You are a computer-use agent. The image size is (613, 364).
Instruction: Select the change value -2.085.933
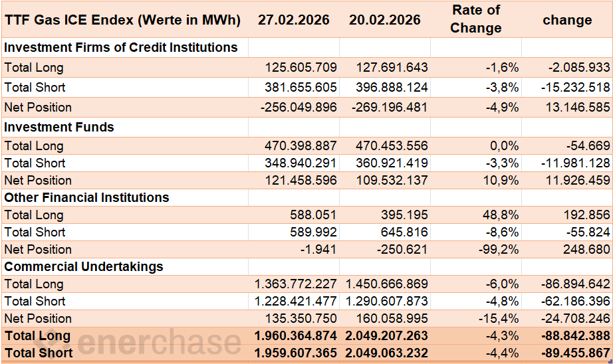click(579, 67)
